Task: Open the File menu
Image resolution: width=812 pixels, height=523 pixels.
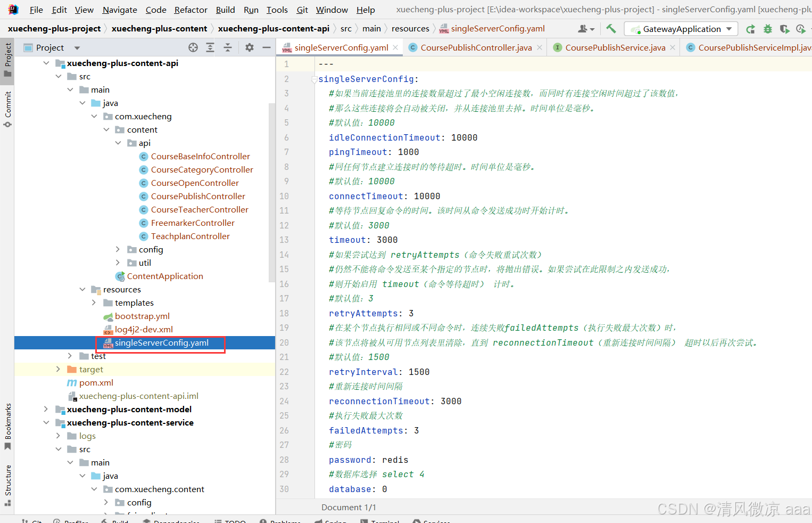Action: click(36, 10)
